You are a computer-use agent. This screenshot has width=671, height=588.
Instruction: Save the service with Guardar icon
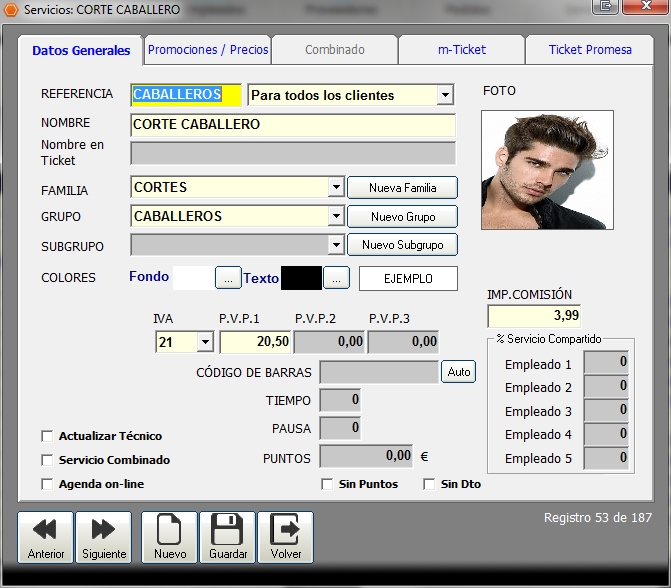coord(228,538)
